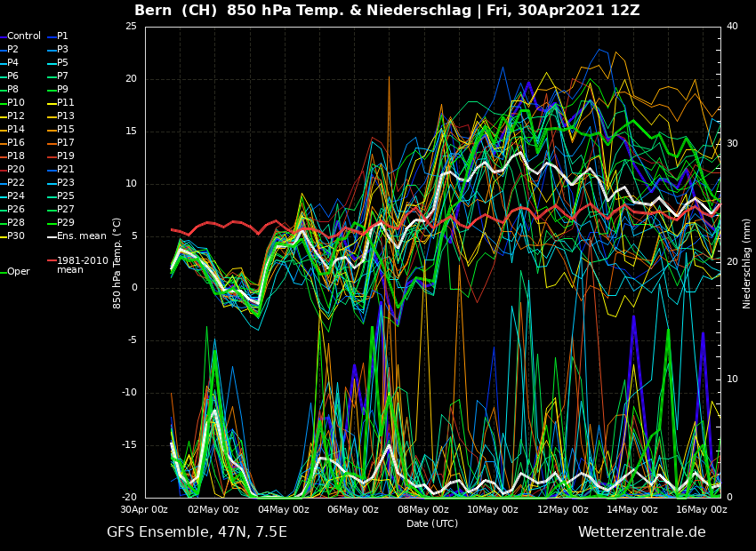Click the 12May 00z date tick label
The width and height of the screenshot is (756, 551).
(563, 510)
